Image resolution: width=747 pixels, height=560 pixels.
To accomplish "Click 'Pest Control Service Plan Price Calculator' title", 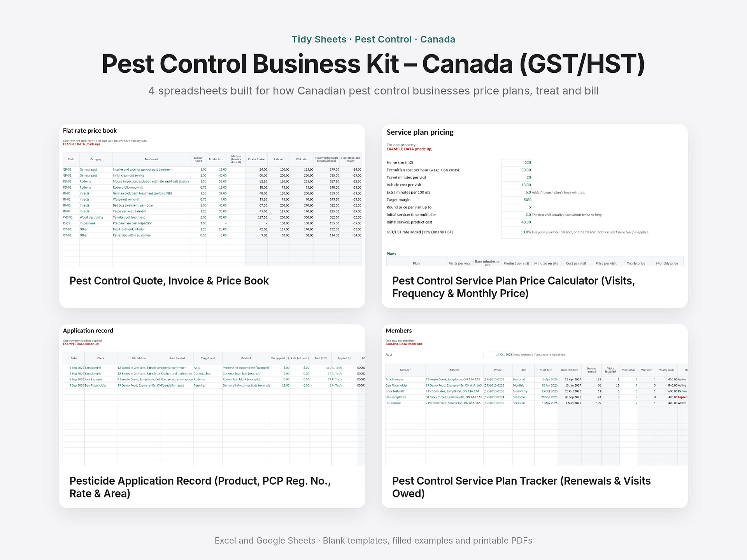I will point(514,287).
